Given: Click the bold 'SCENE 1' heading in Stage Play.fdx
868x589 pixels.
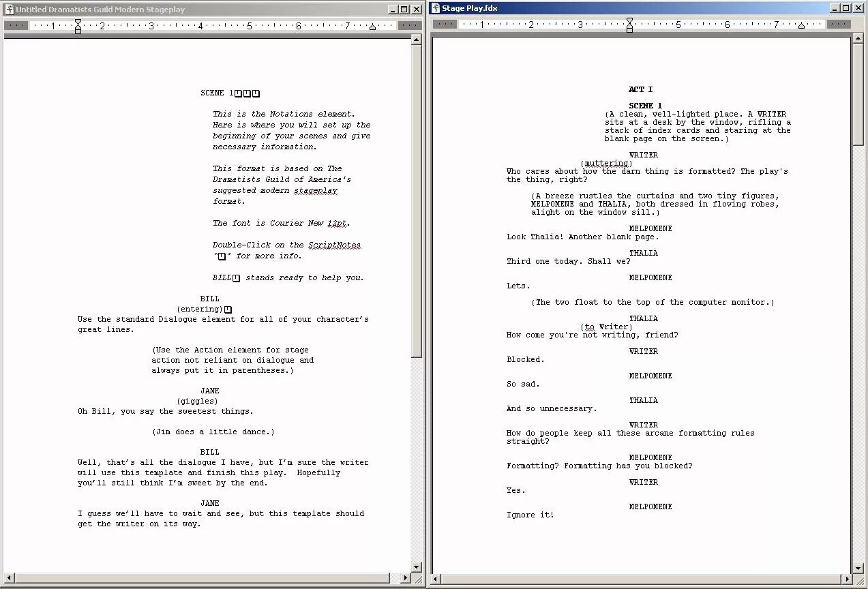Looking at the screenshot, I should point(646,106).
